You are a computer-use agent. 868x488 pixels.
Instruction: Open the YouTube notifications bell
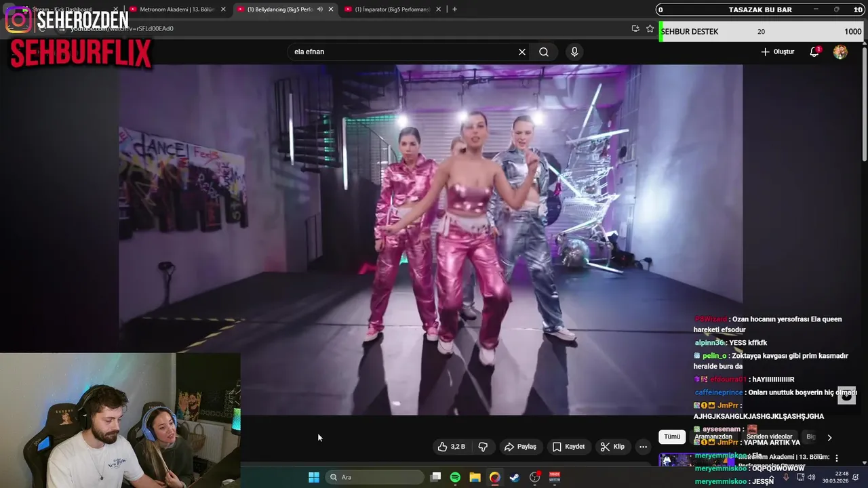[814, 52]
